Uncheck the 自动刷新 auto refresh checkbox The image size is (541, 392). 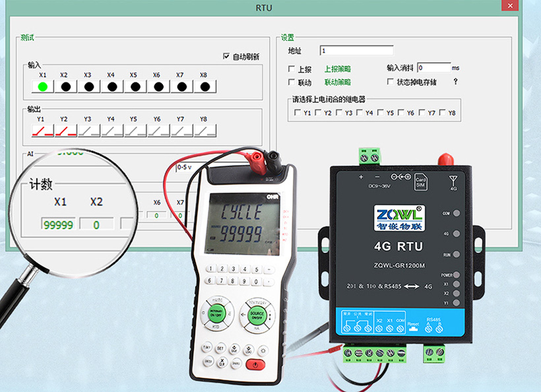(x=226, y=57)
